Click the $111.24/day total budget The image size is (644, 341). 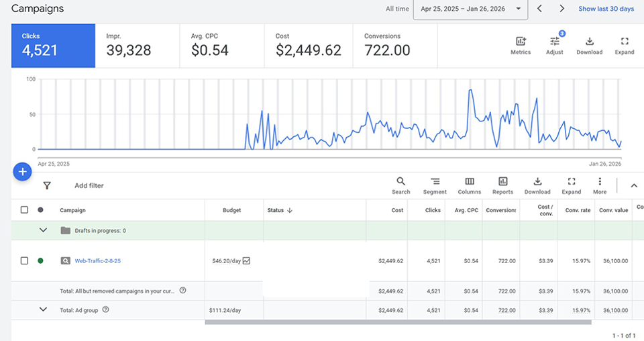(x=225, y=310)
